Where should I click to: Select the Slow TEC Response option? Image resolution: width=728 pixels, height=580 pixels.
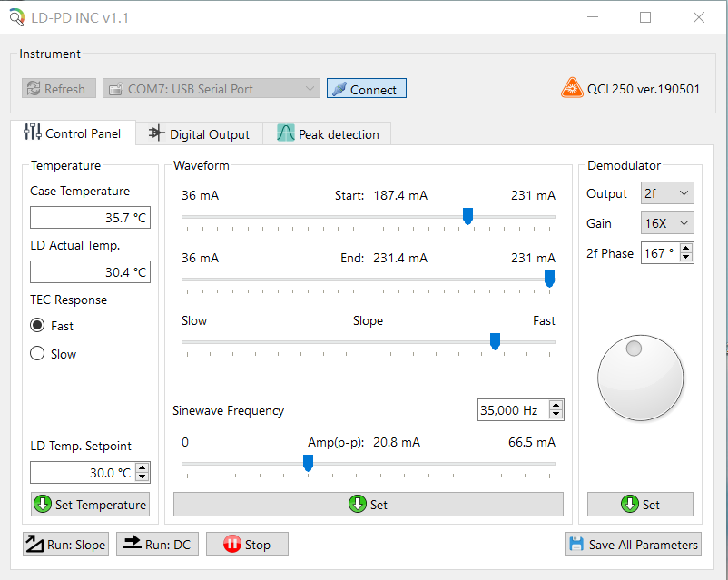[38, 354]
